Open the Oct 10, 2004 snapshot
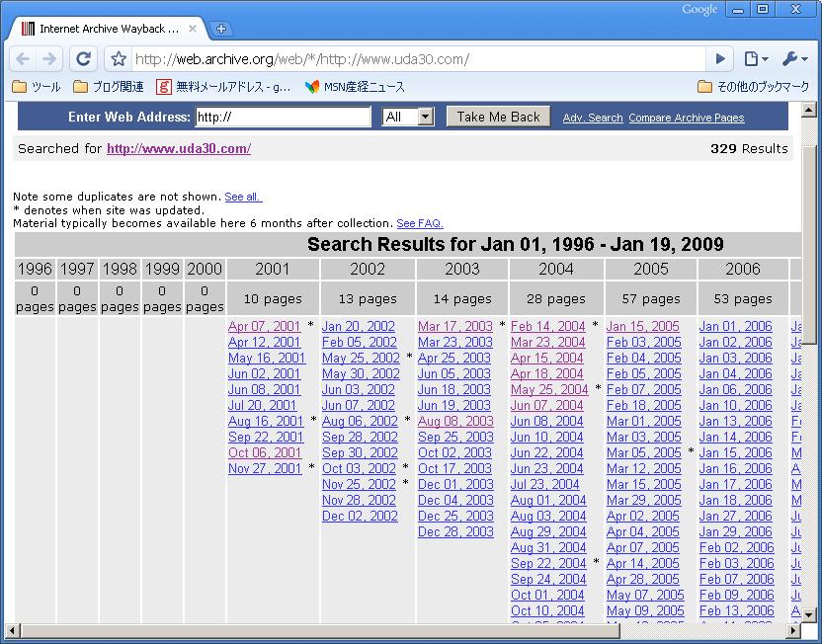Screen dimensions: 822x644 (547, 611)
